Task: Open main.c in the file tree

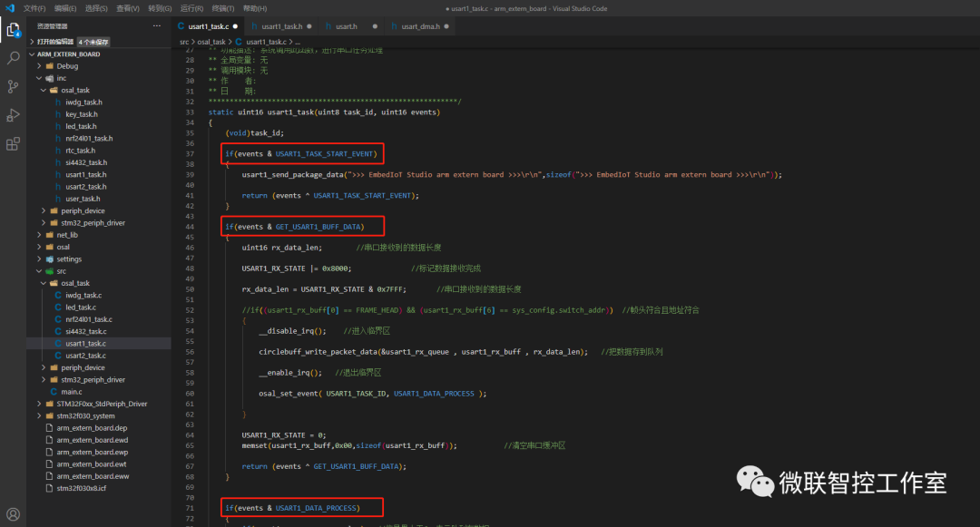Action: [72, 392]
